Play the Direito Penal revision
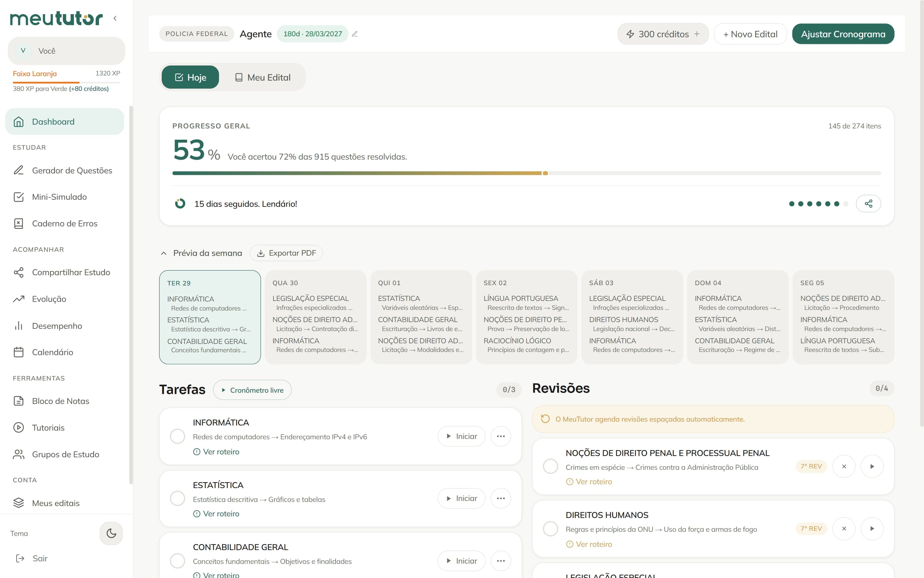Viewport: 924px width, 578px height. [872, 466]
